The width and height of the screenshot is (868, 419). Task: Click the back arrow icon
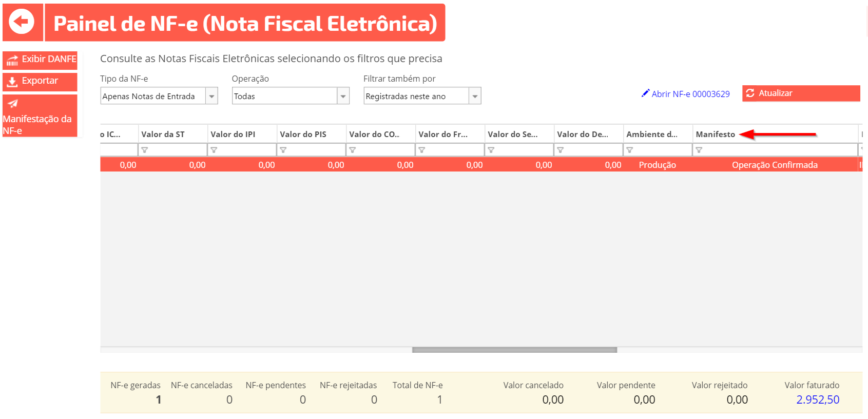[22, 22]
